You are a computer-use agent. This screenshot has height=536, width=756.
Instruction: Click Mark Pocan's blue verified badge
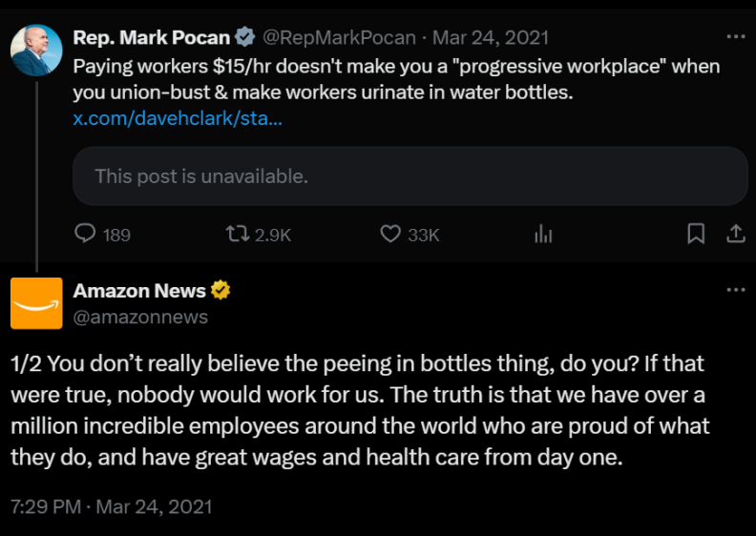pyautogui.click(x=245, y=38)
